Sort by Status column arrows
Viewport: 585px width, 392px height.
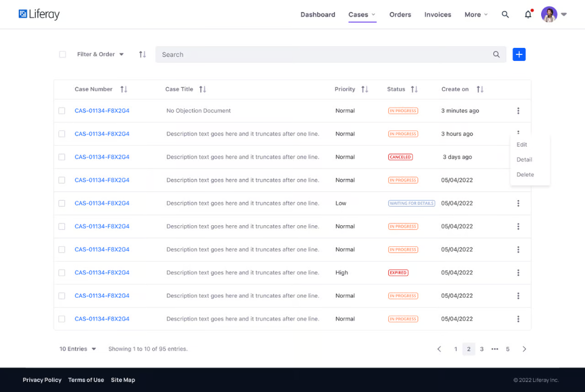coord(414,89)
